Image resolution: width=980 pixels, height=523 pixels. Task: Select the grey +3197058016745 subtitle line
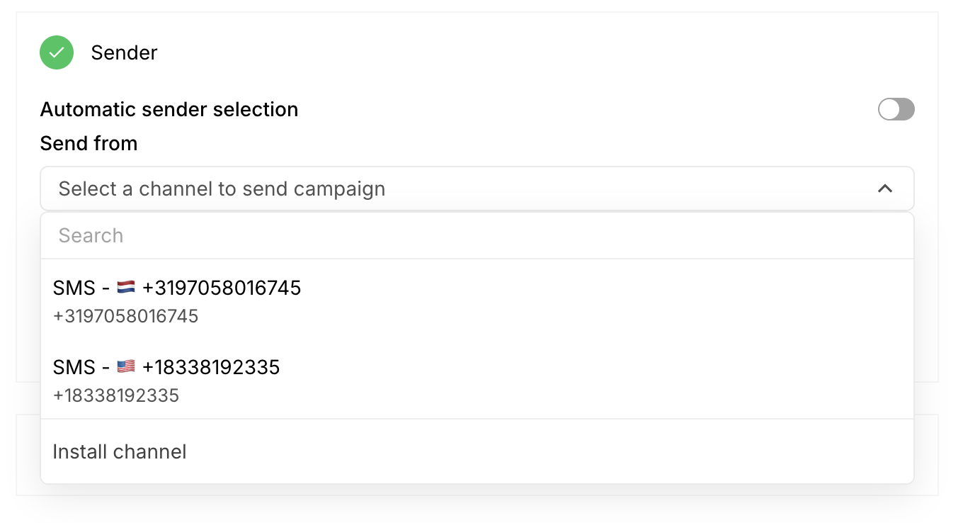coord(125,316)
